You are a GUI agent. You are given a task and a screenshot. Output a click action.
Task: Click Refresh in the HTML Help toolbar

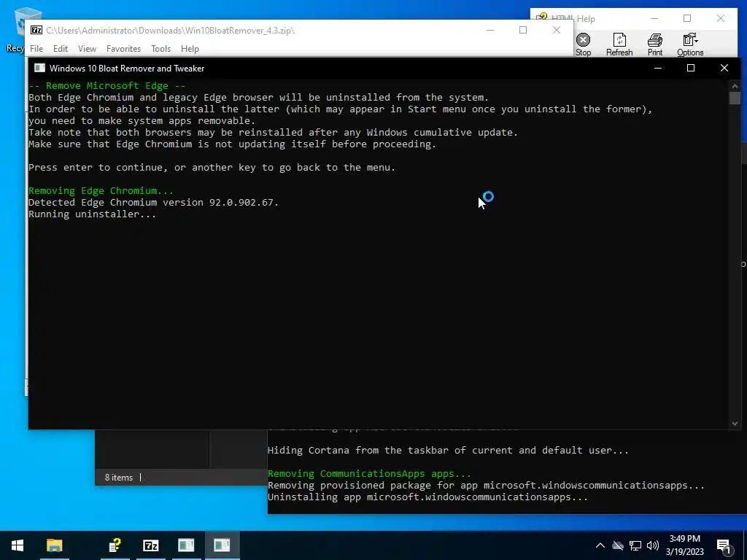click(x=619, y=44)
